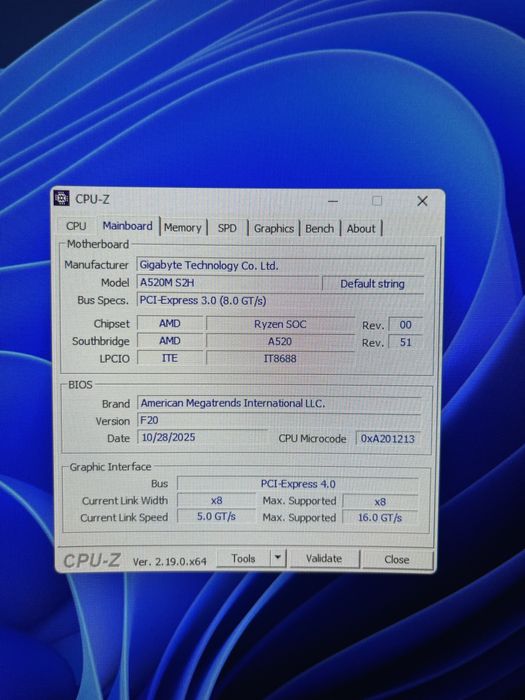Click the Ryzen SOC chipset field
Screen dimensions: 525x700
tap(280, 324)
